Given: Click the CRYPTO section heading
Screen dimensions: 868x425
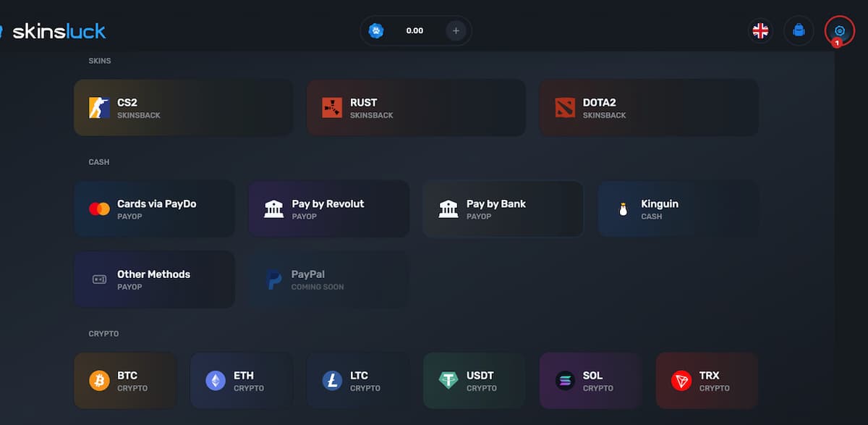Looking at the screenshot, I should tap(103, 334).
